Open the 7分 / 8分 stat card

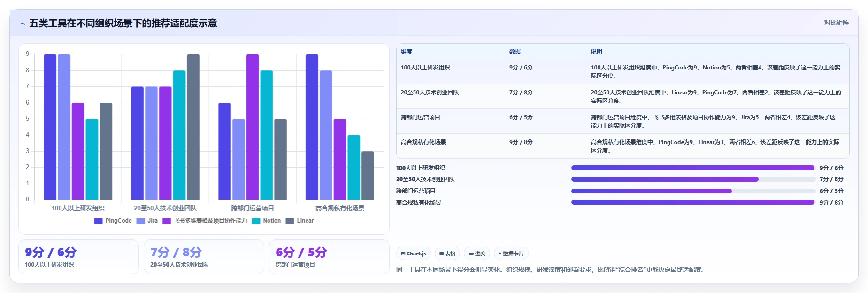(x=204, y=257)
